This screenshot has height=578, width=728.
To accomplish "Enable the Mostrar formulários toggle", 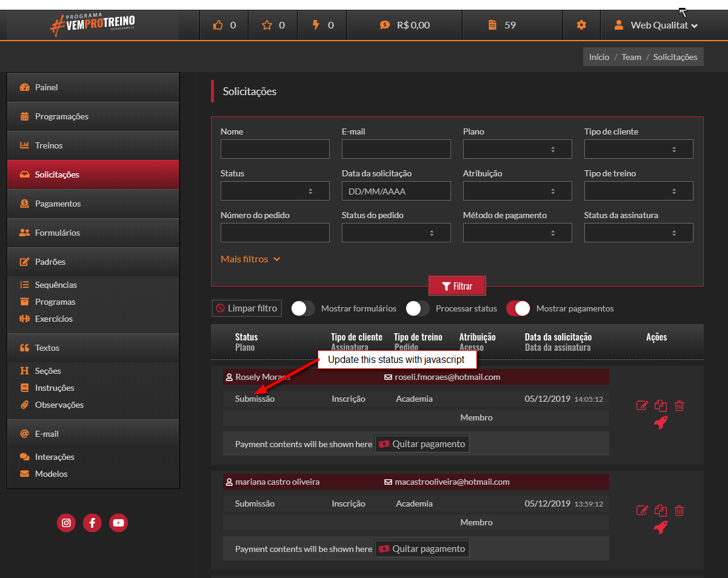I will (x=303, y=308).
